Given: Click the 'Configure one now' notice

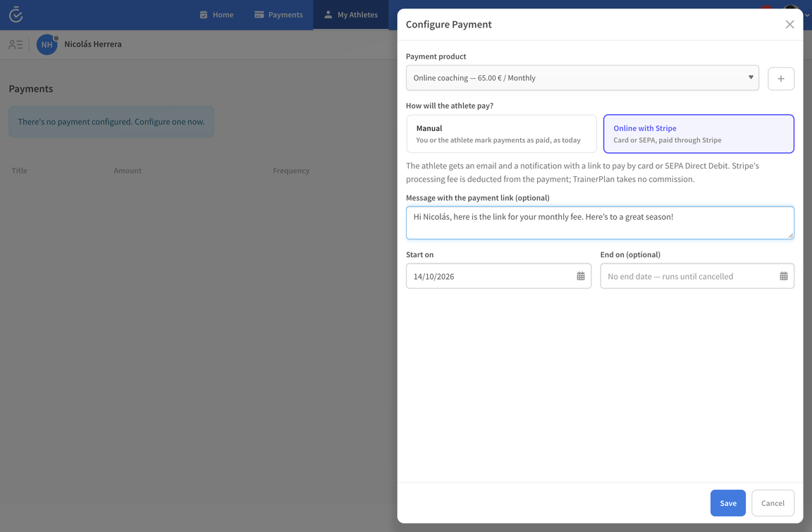Looking at the screenshot, I should pyautogui.click(x=111, y=122).
